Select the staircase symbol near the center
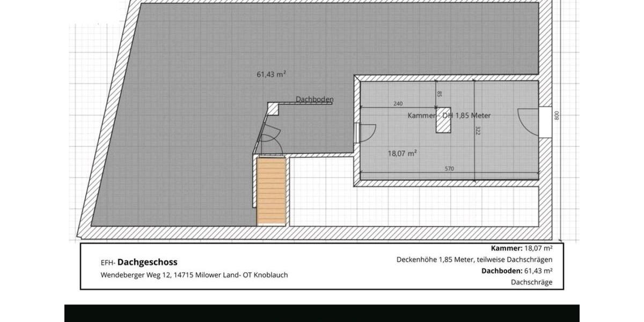Viewport: 644px width, 322px height. [272, 191]
